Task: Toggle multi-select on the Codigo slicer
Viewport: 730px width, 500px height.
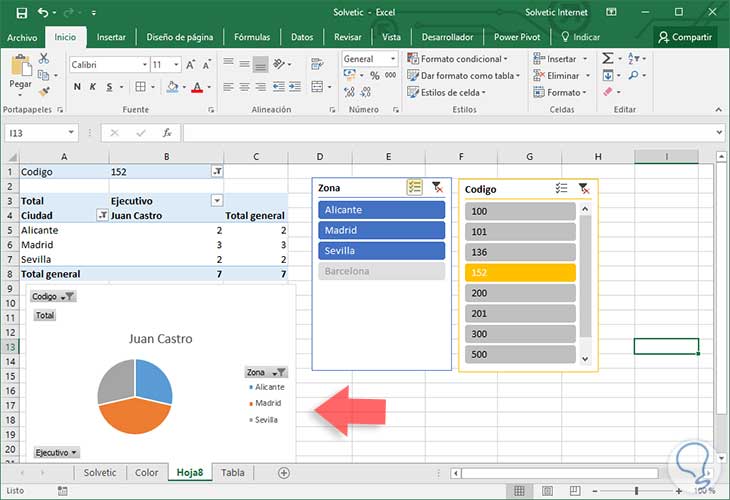Action: click(x=562, y=188)
